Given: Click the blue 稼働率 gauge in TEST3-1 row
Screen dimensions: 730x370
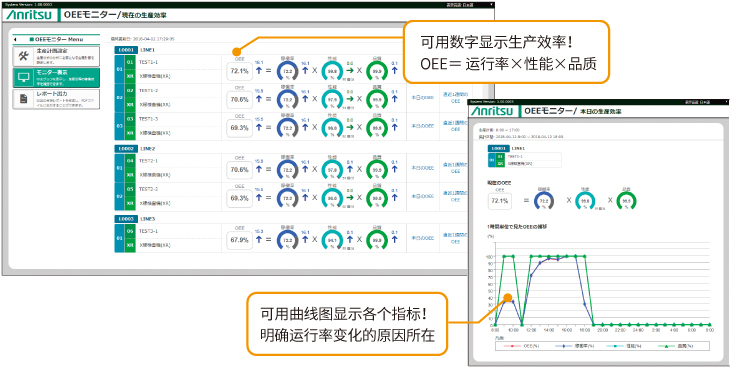Looking at the screenshot, I should coord(288,239).
